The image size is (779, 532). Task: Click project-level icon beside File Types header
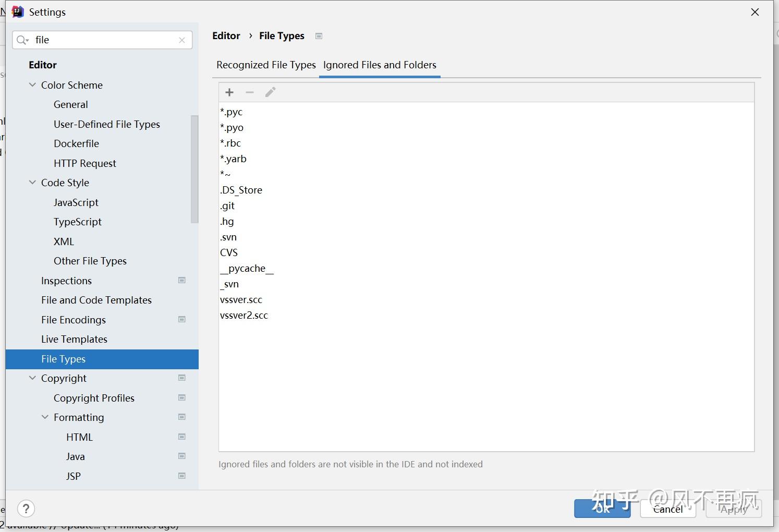point(319,36)
